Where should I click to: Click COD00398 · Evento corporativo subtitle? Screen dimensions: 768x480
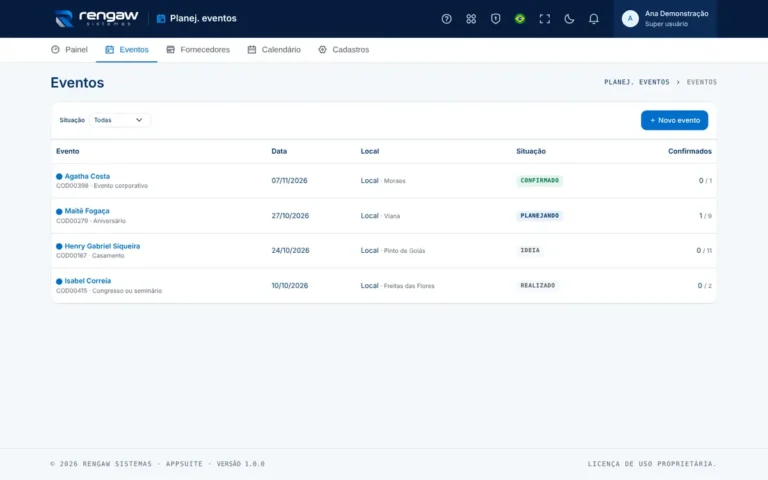click(x=102, y=186)
